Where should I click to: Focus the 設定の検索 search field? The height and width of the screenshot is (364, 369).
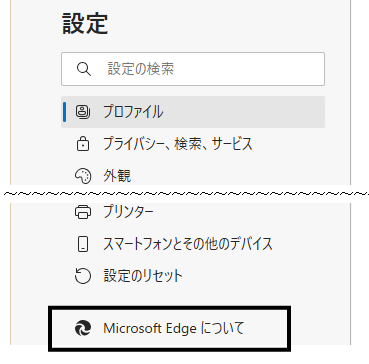point(193,69)
